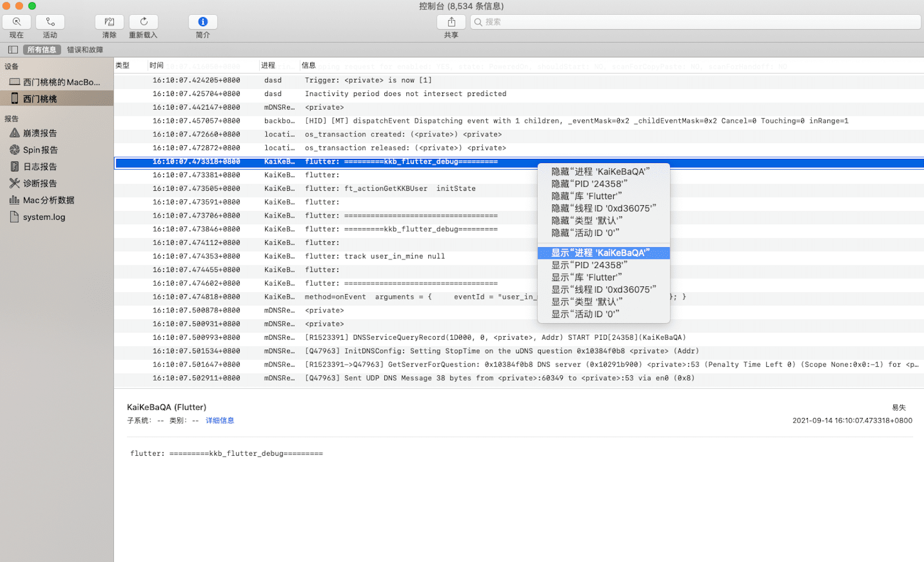Open the 简介 info panel icon
Screen dimensions: 924x562
(x=203, y=22)
